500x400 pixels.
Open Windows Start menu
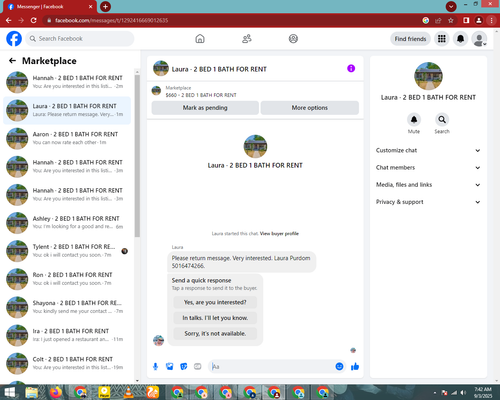[x=9, y=392]
